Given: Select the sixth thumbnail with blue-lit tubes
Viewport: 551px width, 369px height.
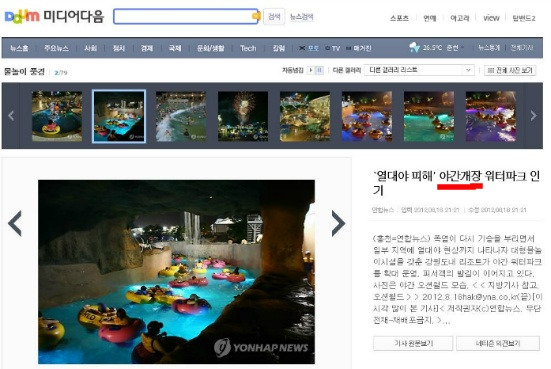Looking at the screenshot, I should tap(367, 116).
